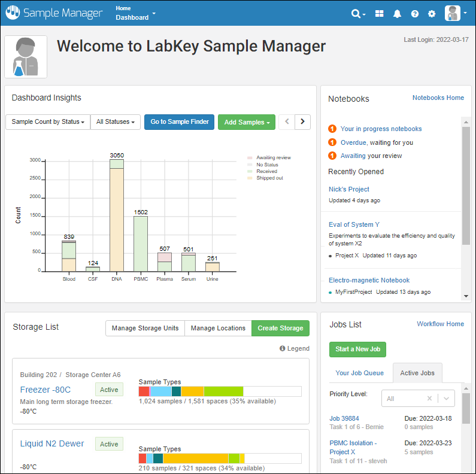Expand the Add Samples dropdown
476x474 pixels.
pos(246,122)
